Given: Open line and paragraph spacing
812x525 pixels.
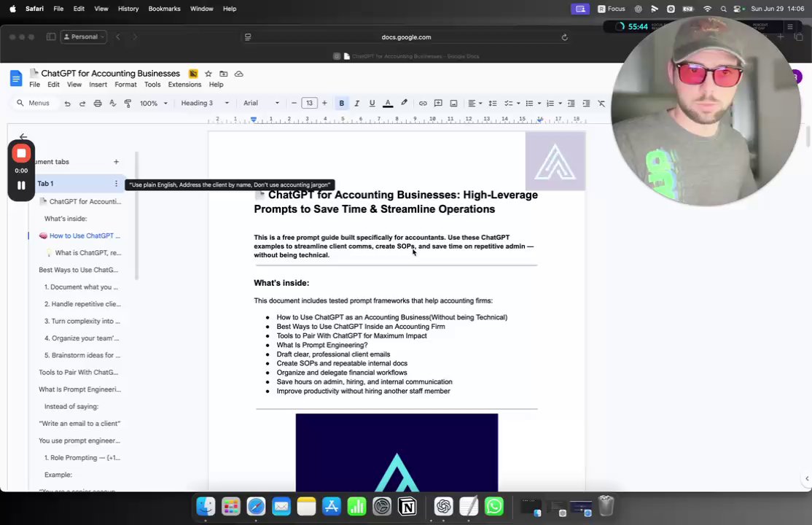Looking at the screenshot, I should point(493,103).
